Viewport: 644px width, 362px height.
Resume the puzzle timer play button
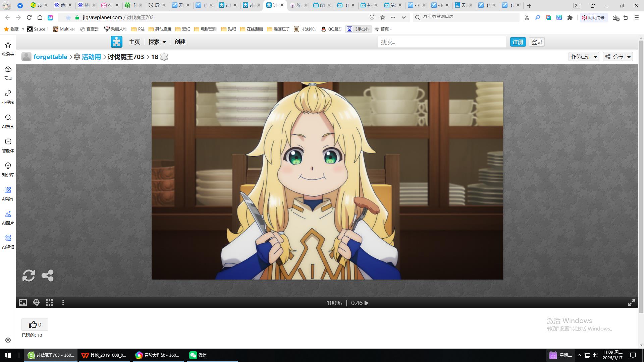367,303
